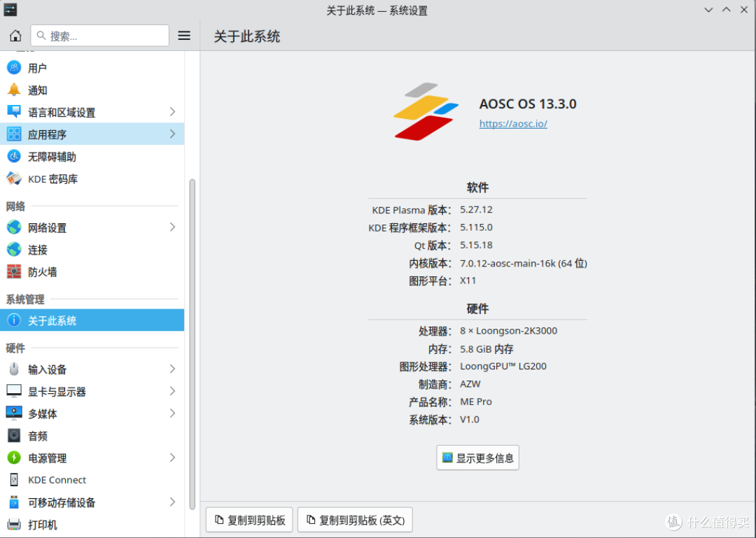This screenshot has height=538, width=756.
Task: Expand the 可移动存储设备 chevron
Action: (172, 502)
